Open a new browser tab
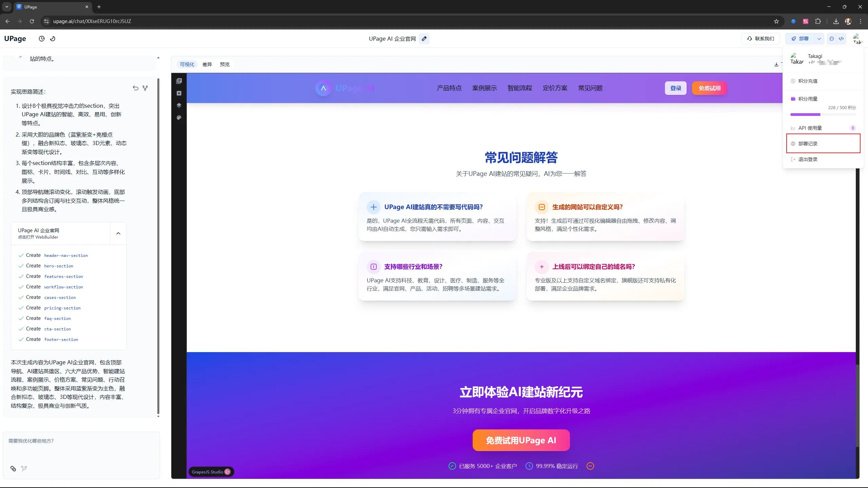Viewport: 868px width, 488px height. (99, 7)
